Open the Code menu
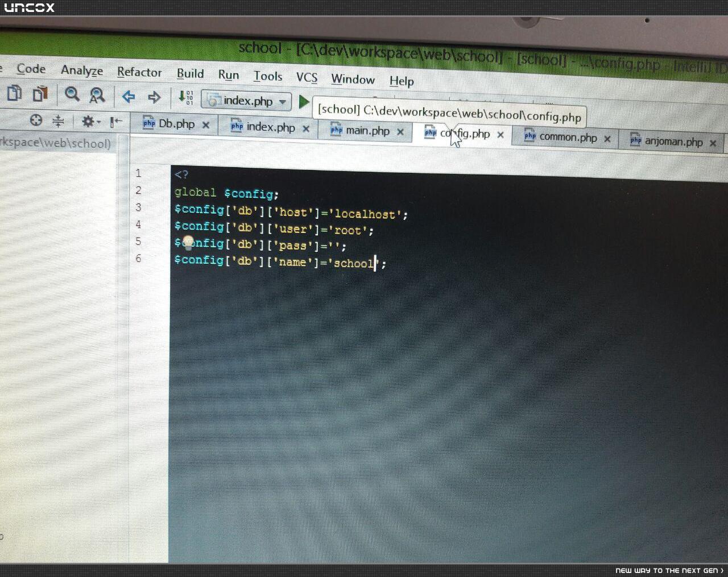Screen dimensions: 728x577 tap(31, 69)
